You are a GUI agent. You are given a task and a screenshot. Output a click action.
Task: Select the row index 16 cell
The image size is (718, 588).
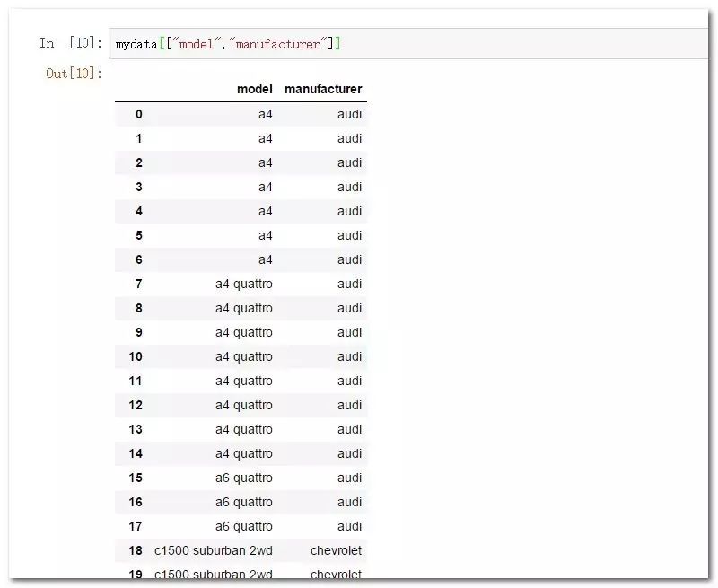[x=136, y=503]
